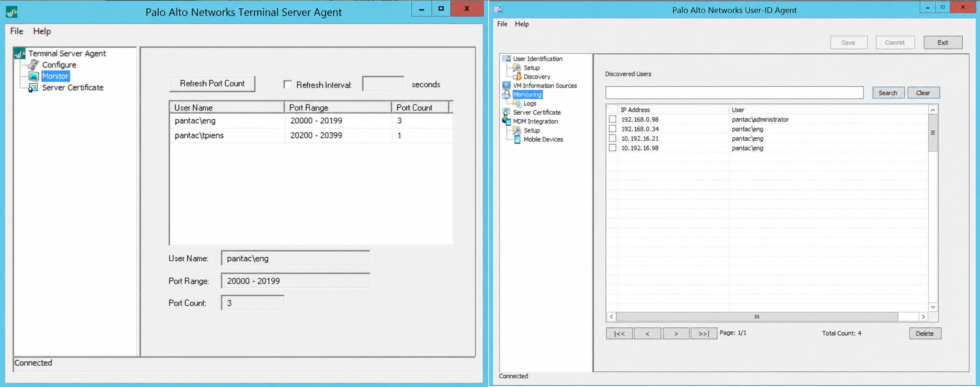
Task: Click the IP Address column header
Action: [673, 110]
